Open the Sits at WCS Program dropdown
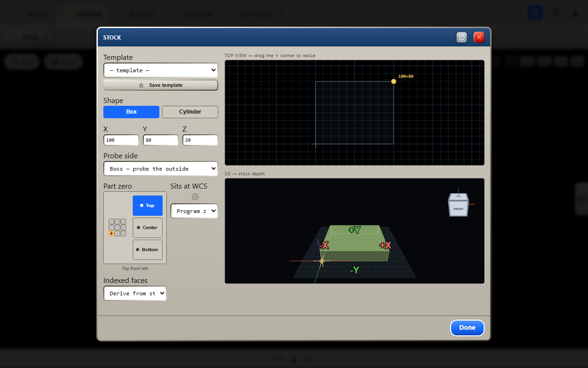Screen dimensions: 588x368 pyautogui.click(x=194, y=211)
